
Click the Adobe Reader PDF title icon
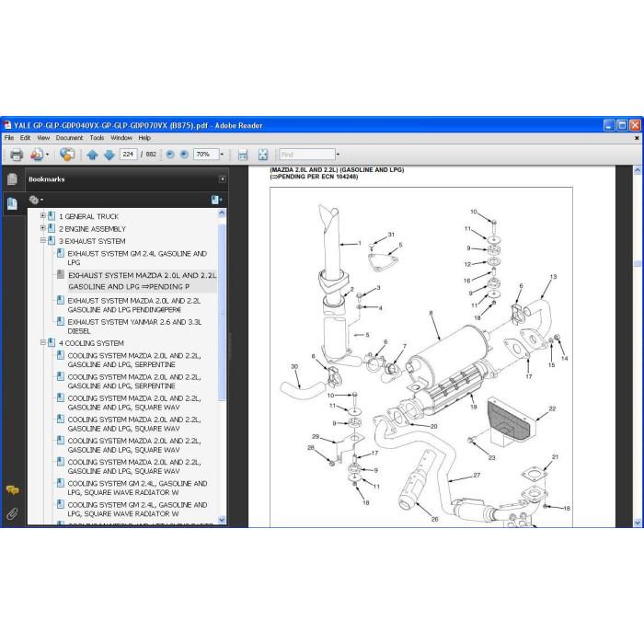(x=7, y=125)
